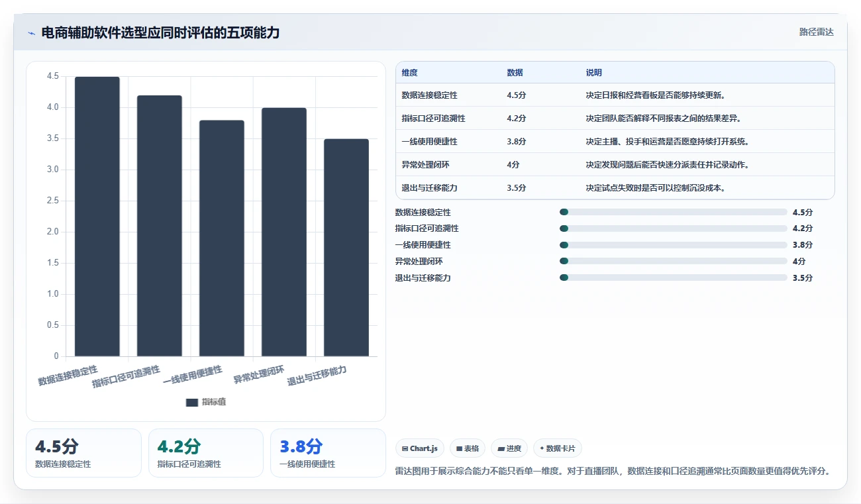The width and height of the screenshot is (861, 504).
Task: Click the Chart.js tag chip
Action: pos(420,448)
